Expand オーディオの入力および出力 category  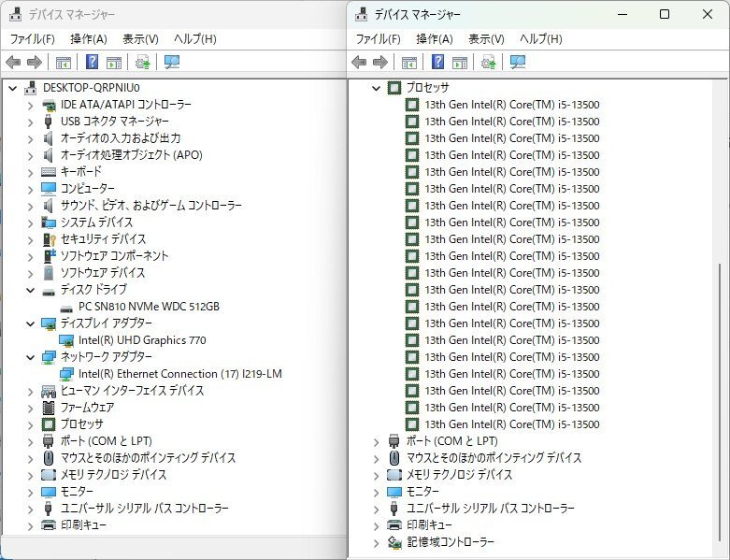click(x=30, y=138)
